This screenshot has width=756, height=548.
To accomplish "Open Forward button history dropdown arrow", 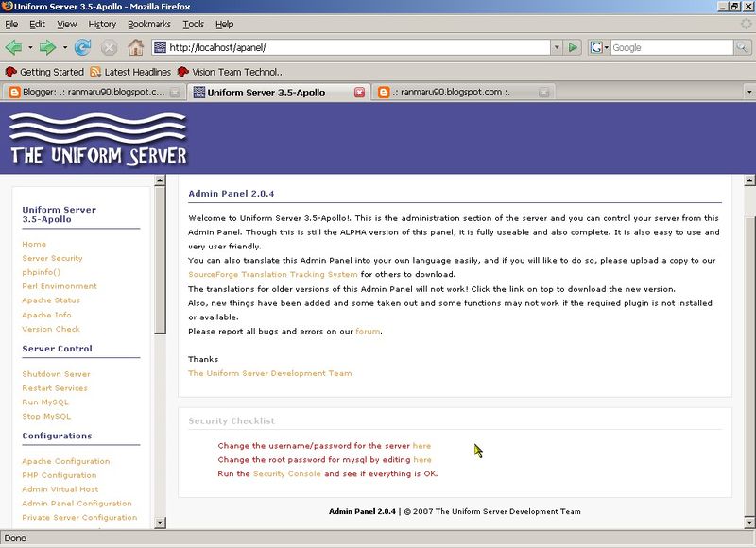I will pos(64,47).
